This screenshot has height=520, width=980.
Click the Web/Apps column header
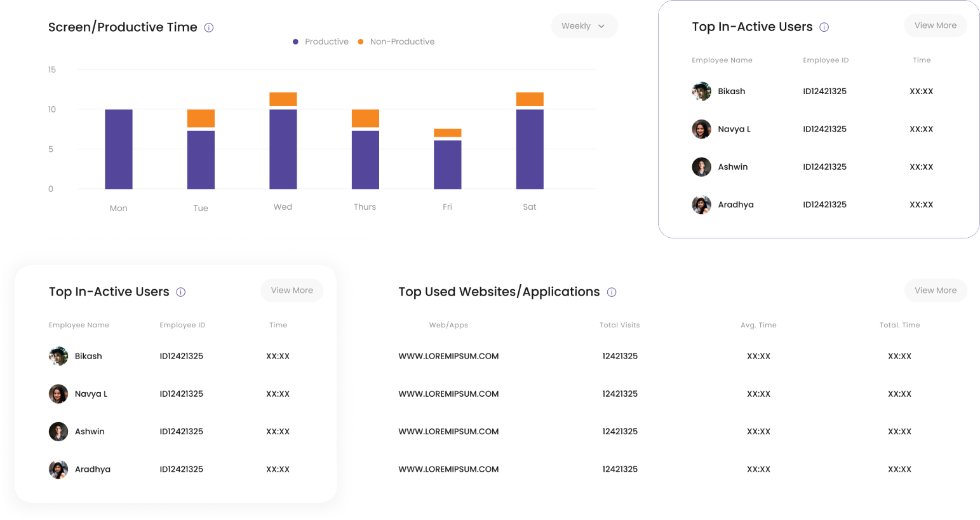(448, 325)
